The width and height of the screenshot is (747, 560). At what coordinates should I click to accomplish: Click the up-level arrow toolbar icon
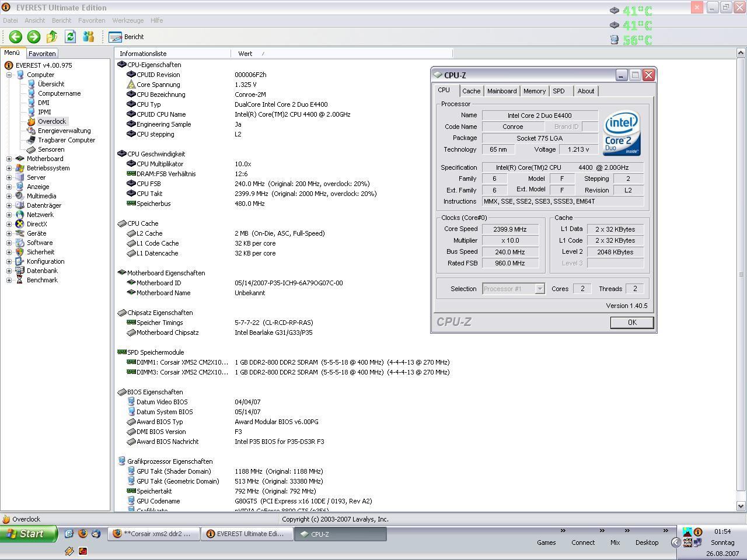52,37
